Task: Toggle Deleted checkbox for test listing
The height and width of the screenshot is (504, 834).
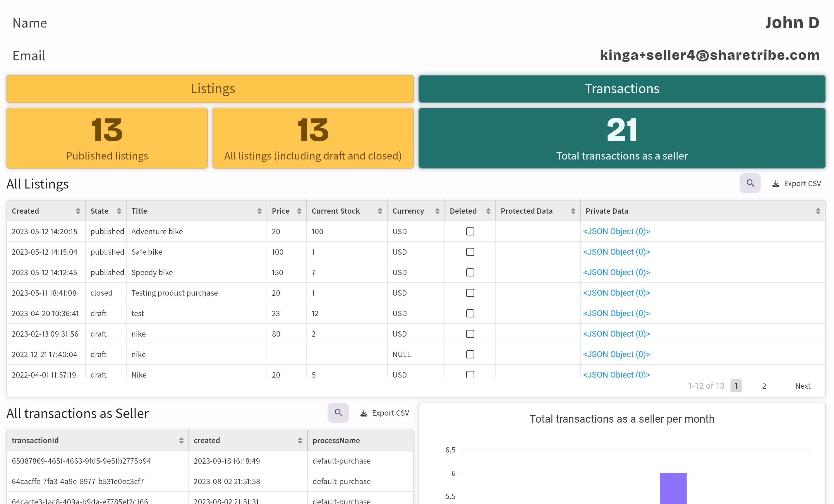Action: (x=470, y=313)
